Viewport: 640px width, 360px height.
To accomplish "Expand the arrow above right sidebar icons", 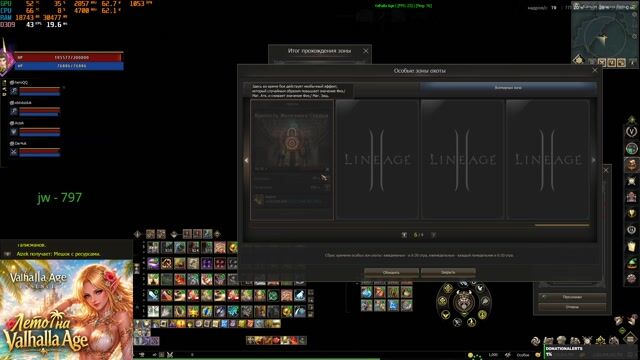I will [x=631, y=120].
